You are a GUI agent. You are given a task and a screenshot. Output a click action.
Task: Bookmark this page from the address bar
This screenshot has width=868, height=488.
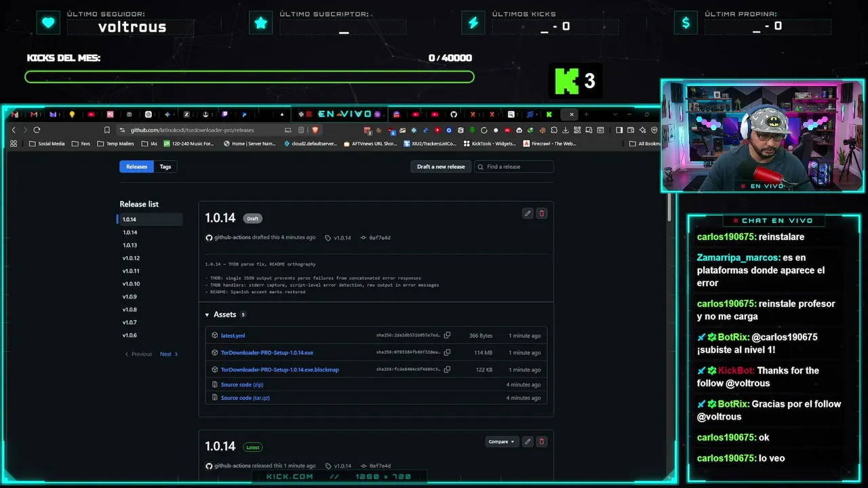(x=107, y=130)
